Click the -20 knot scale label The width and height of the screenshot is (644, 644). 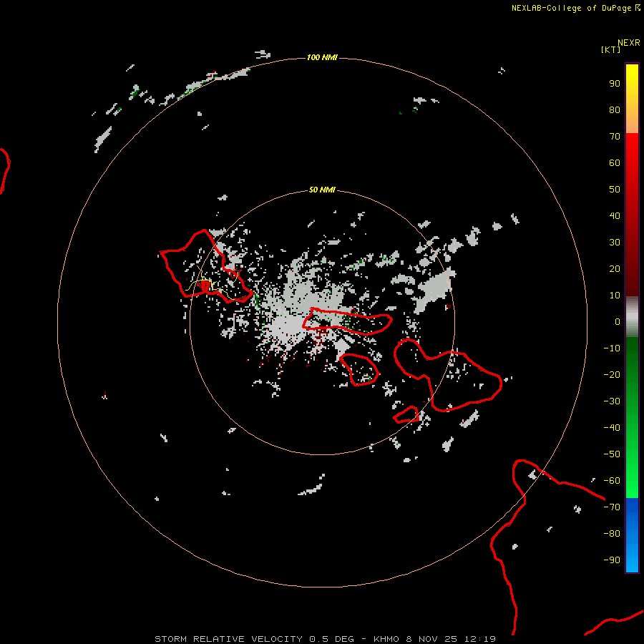612,375
